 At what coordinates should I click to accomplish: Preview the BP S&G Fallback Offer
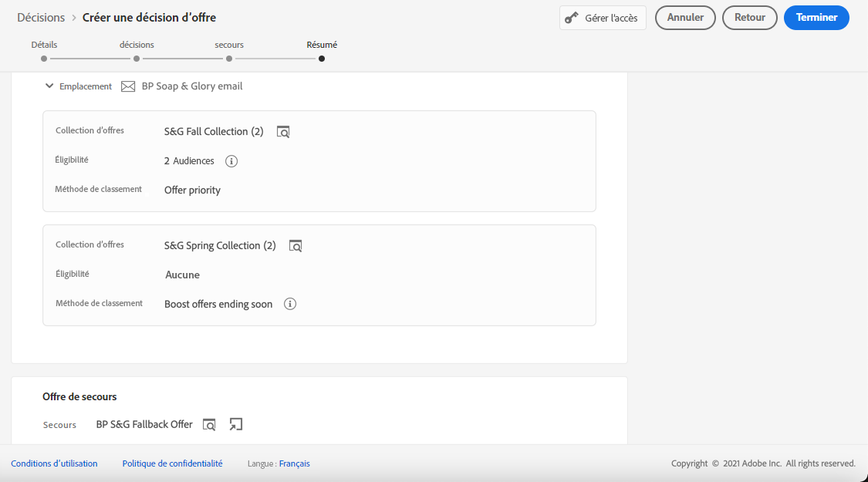click(x=209, y=424)
